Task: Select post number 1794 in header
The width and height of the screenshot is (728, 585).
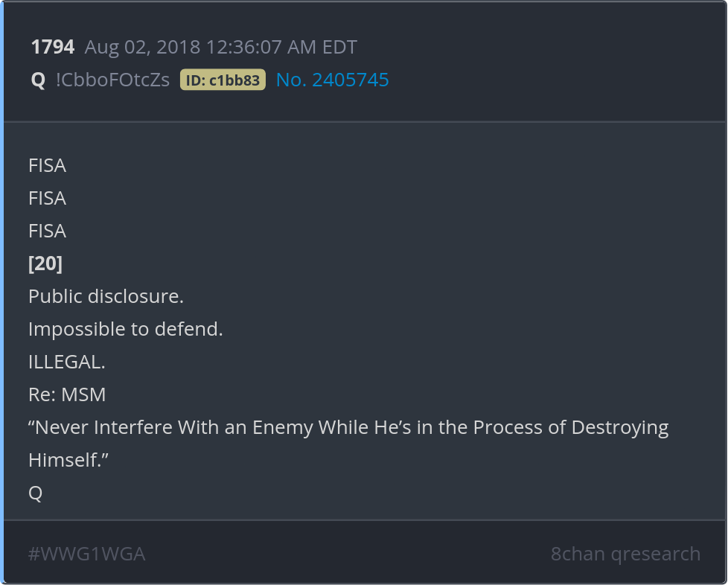Action: [x=52, y=48]
